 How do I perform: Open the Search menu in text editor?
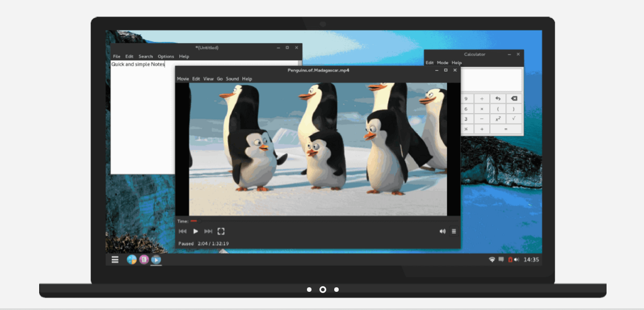(145, 56)
